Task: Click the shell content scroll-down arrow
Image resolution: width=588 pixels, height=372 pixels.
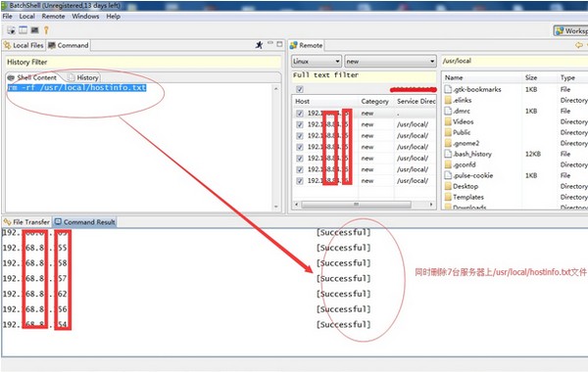Action: click(276, 207)
